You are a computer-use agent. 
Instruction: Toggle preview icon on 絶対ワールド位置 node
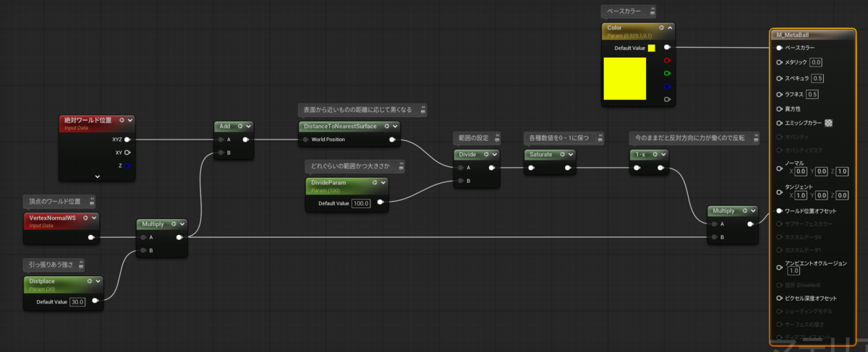pyautogui.click(x=122, y=121)
